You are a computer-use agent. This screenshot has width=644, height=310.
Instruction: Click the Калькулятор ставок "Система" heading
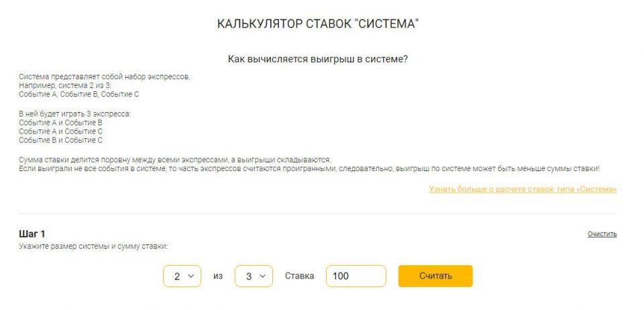point(318,24)
